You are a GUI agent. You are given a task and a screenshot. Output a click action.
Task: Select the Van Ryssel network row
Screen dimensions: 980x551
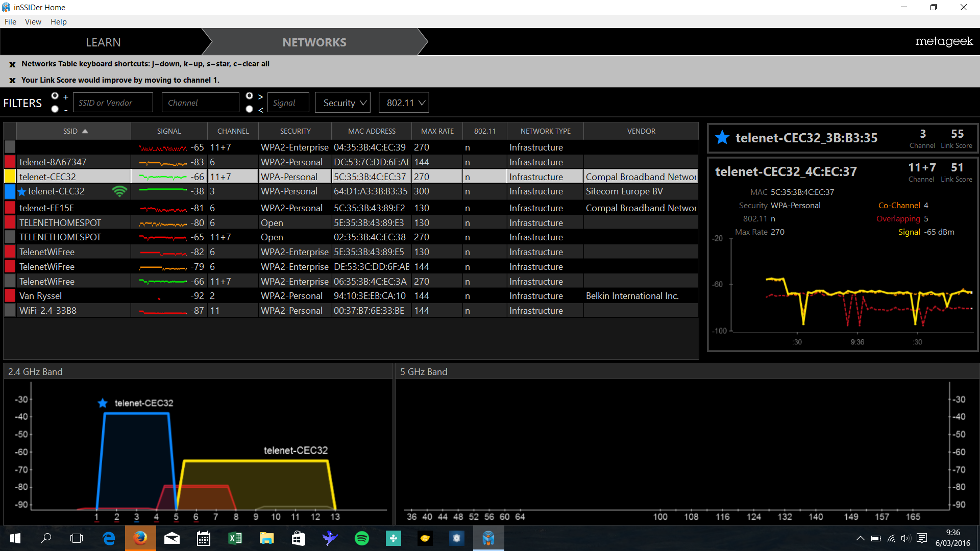(x=351, y=295)
